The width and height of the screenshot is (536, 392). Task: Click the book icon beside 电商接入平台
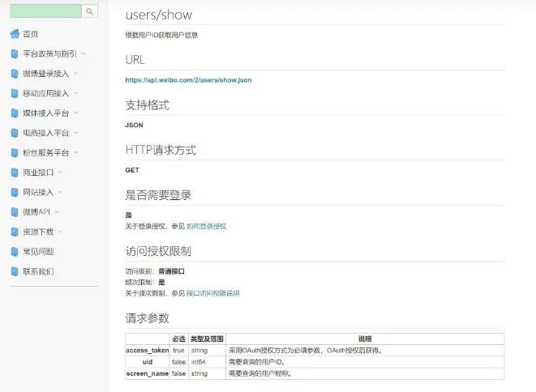pos(15,133)
